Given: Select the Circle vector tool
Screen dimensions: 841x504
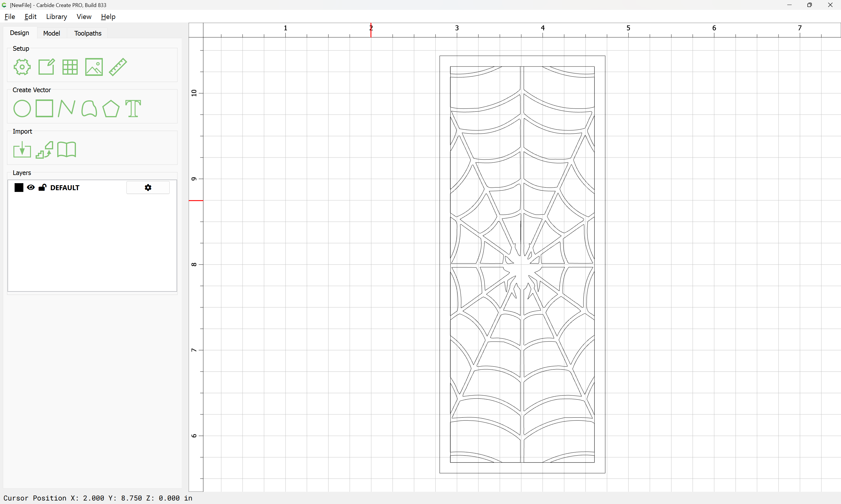Looking at the screenshot, I should [22, 109].
